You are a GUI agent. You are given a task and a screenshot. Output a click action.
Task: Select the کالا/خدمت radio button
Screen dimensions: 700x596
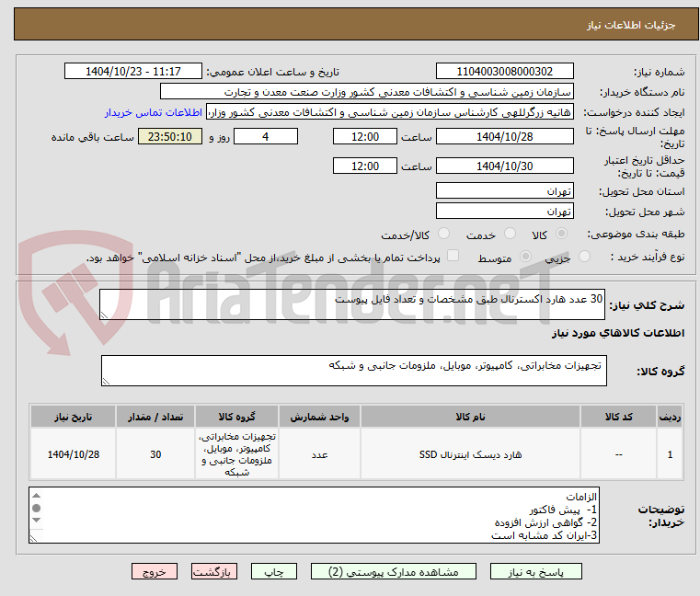pos(443,234)
